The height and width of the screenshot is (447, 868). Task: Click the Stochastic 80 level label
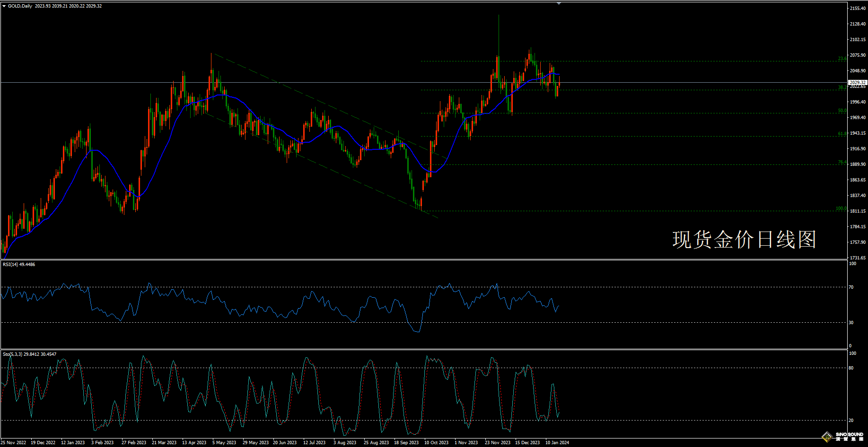pyautogui.click(x=851, y=368)
